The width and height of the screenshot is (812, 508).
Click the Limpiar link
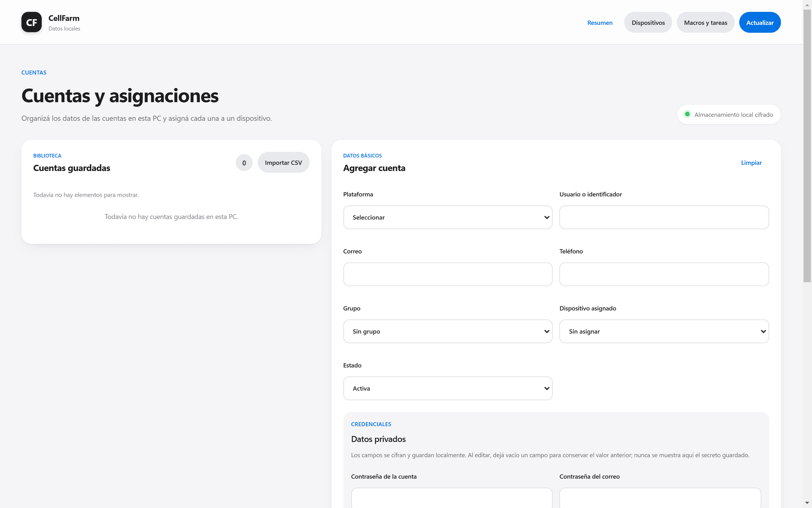[751, 163]
